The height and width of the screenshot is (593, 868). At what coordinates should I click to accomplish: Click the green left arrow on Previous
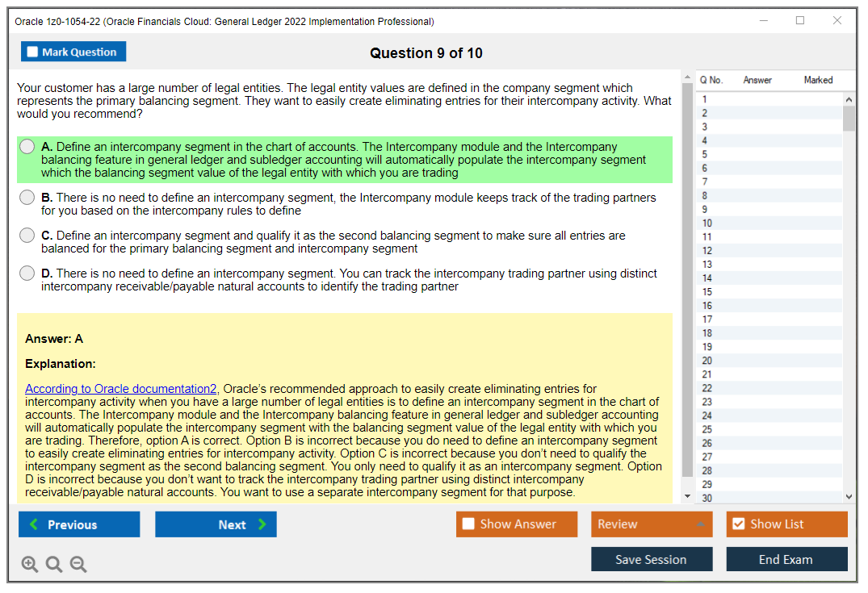(34, 524)
